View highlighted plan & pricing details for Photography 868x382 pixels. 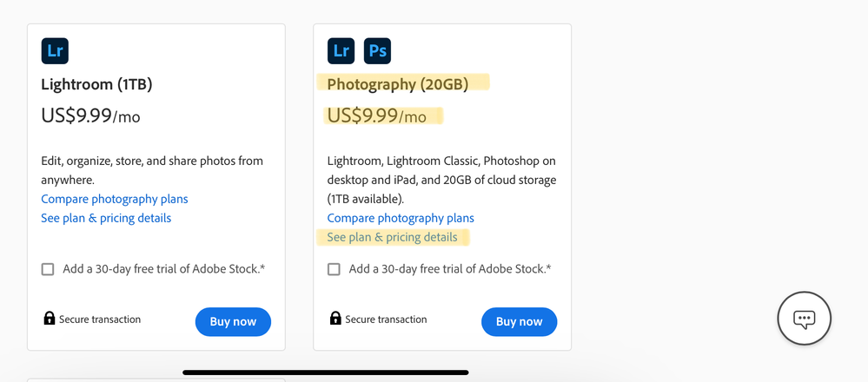point(392,237)
